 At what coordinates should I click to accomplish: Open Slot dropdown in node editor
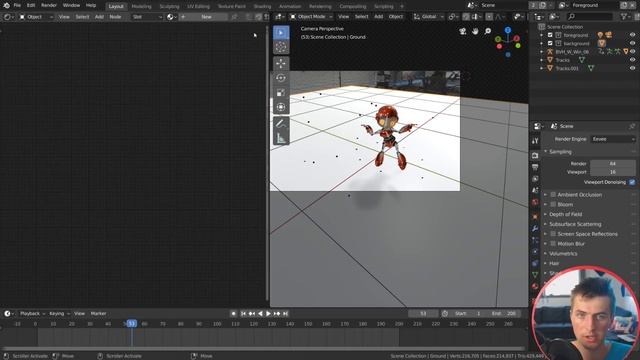147,17
